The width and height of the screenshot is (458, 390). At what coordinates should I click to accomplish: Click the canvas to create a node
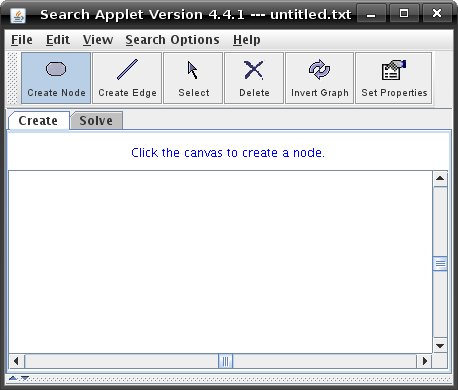click(x=220, y=262)
